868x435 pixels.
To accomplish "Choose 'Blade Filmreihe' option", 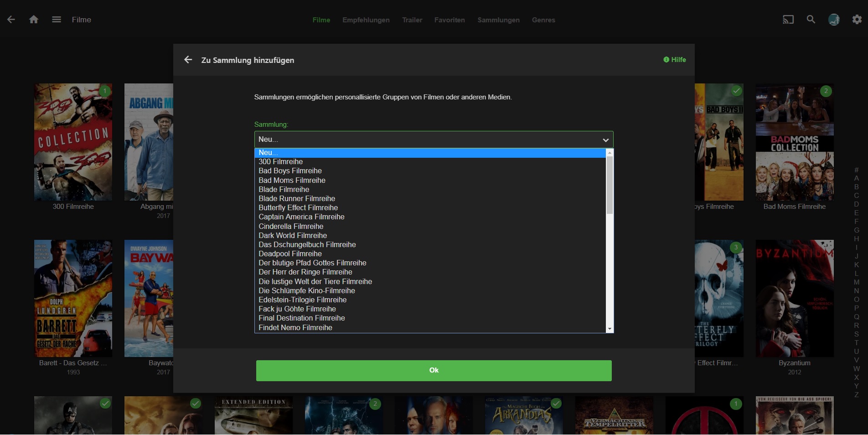I will point(430,190).
